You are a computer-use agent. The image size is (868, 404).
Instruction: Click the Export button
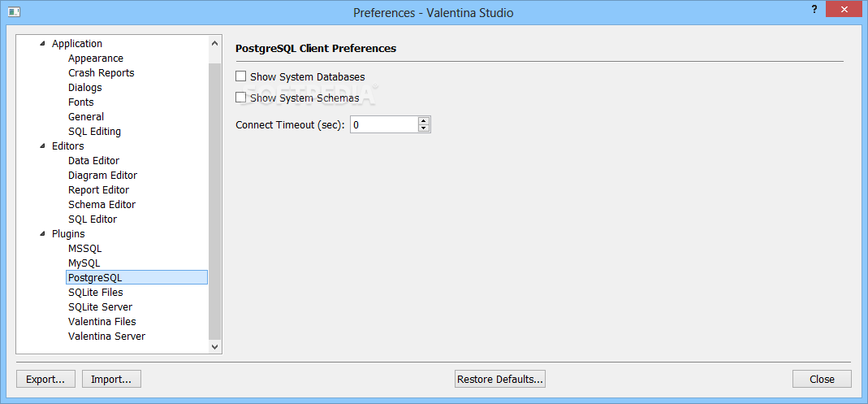(x=46, y=379)
